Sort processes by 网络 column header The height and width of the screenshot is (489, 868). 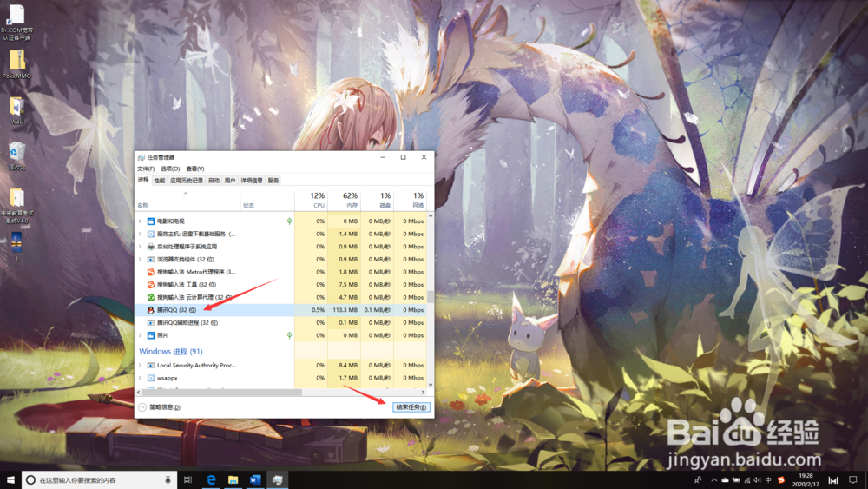click(410, 201)
